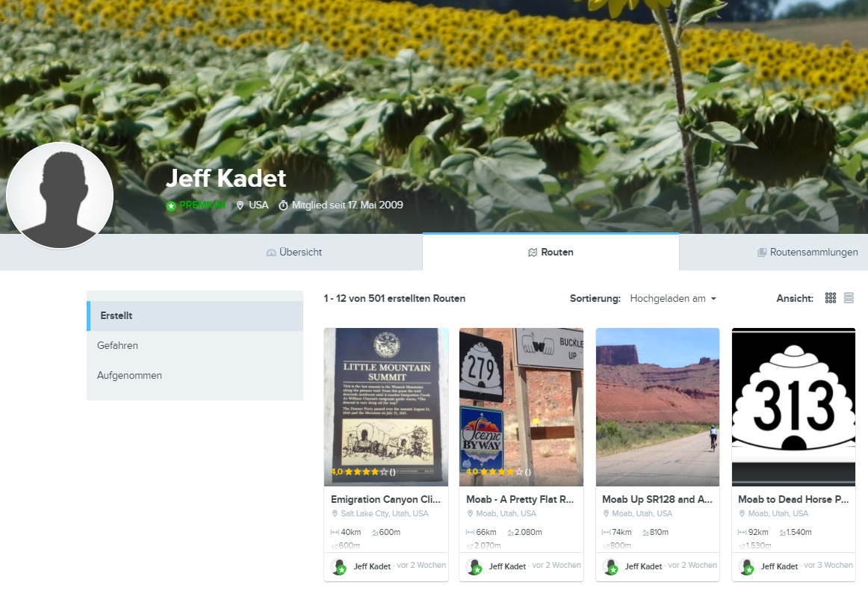Click the sort dropdown arrow caret
The height and width of the screenshot is (591, 868).
(x=713, y=299)
